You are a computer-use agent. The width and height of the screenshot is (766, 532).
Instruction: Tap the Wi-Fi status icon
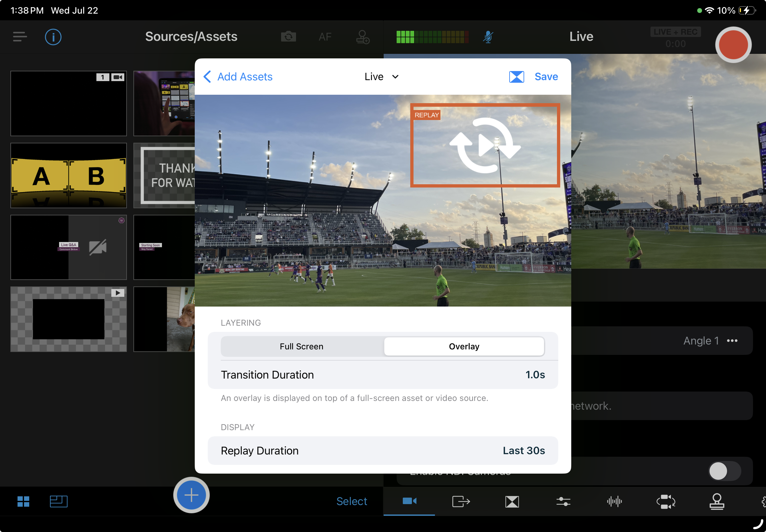(710, 11)
